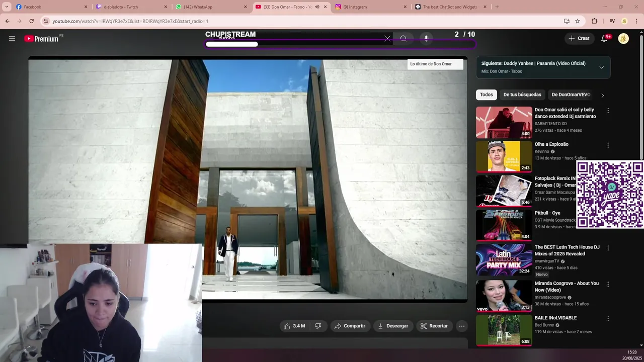Open the browser extensions puzzle icon
644x362 pixels.
pyautogui.click(x=594, y=21)
